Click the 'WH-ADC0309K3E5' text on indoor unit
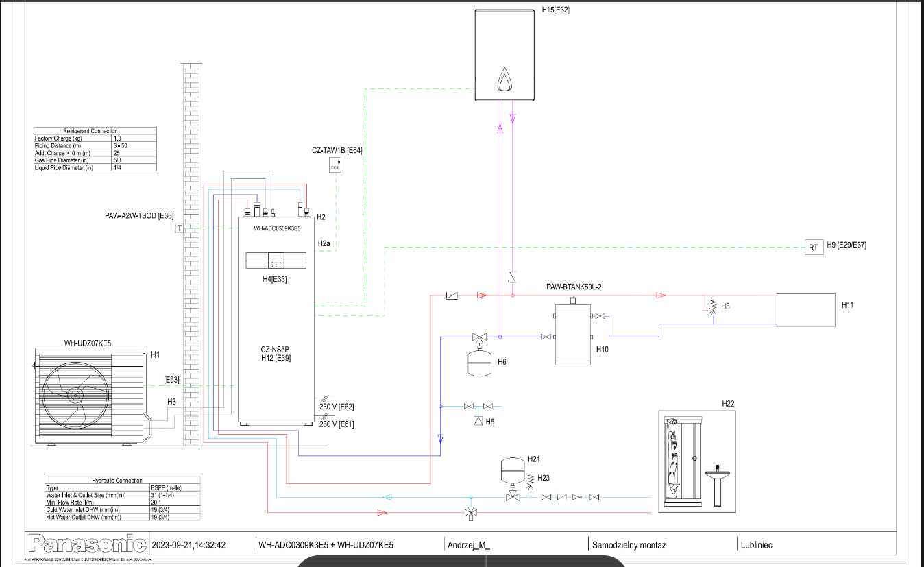The height and width of the screenshot is (567, 924). (x=277, y=228)
